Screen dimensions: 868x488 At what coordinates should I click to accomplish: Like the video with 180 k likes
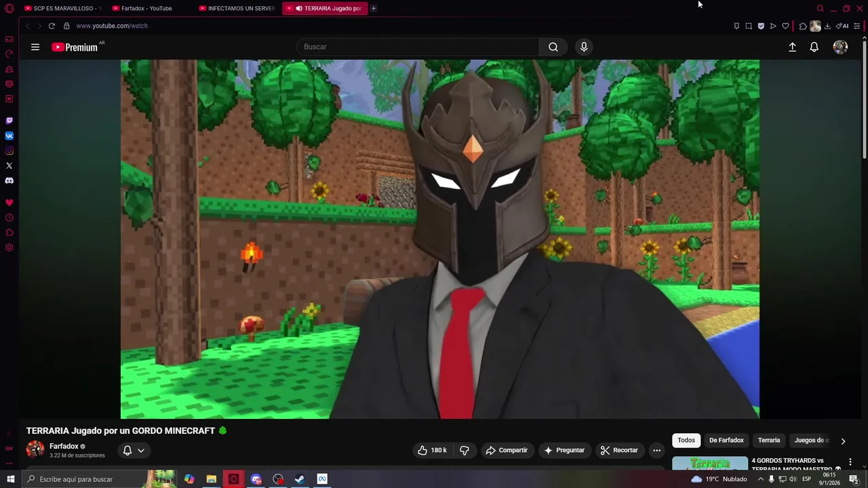click(432, 450)
